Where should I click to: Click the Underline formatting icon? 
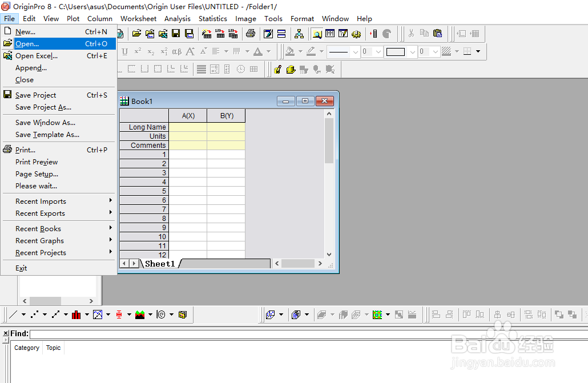[x=125, y=51]
